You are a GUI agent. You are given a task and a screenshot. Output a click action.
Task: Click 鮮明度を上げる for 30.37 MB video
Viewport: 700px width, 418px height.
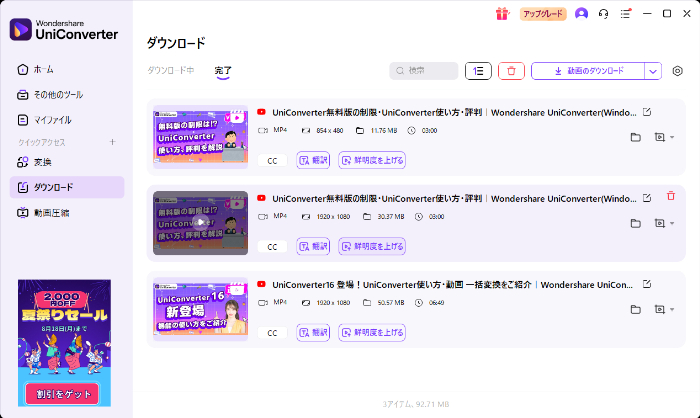[372, 246]
